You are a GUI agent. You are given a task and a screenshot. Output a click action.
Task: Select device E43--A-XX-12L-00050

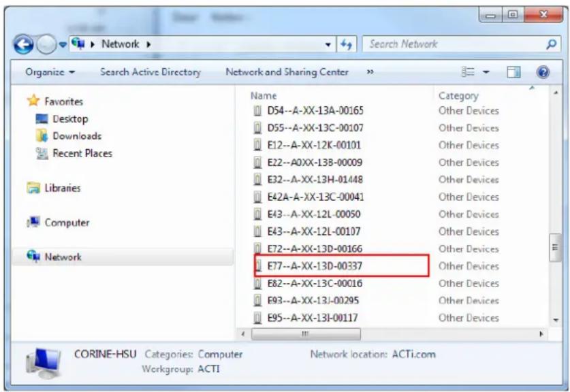(314, 214)
